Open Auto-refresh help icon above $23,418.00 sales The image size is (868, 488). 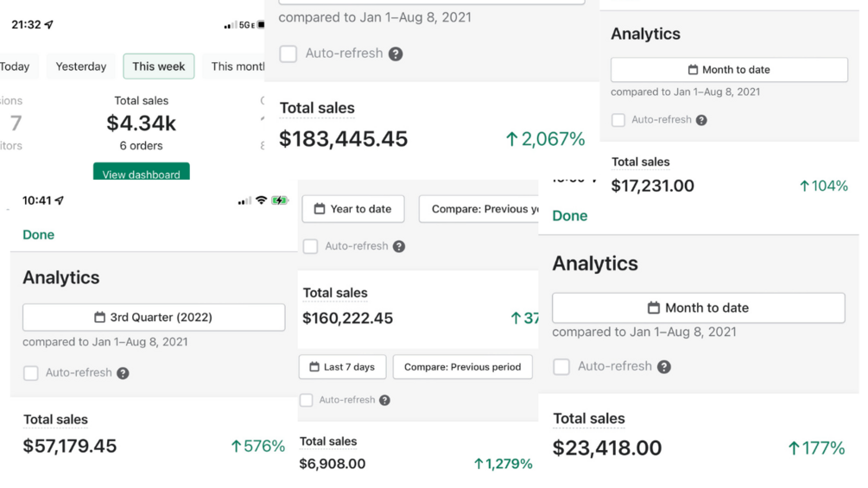point(663,366)
